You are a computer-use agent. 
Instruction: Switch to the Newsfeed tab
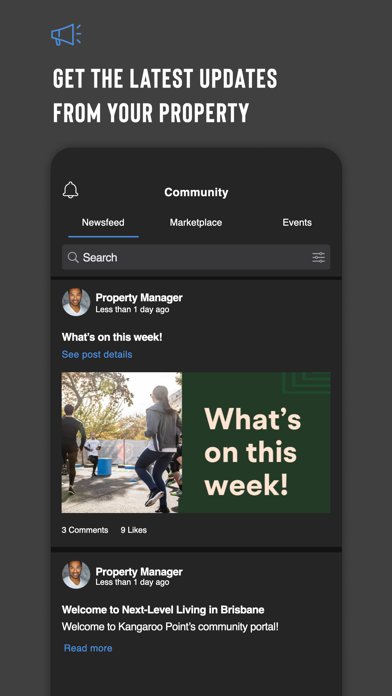click(103, 222)
